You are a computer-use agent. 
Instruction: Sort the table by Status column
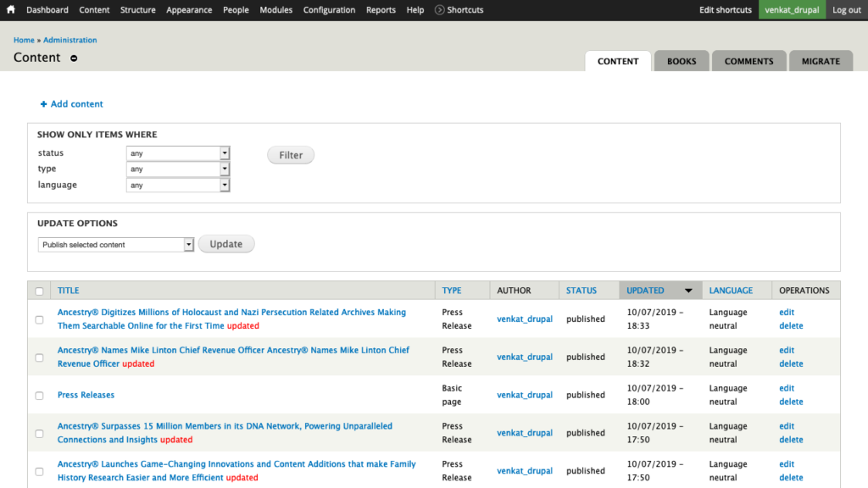click(581, 291)
